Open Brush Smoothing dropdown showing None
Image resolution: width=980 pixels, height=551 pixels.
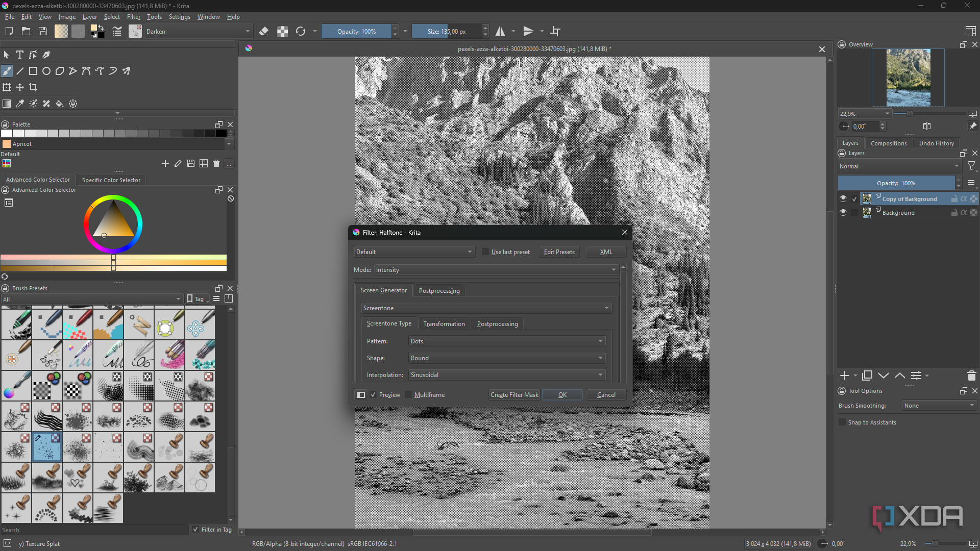coord(939,406)
